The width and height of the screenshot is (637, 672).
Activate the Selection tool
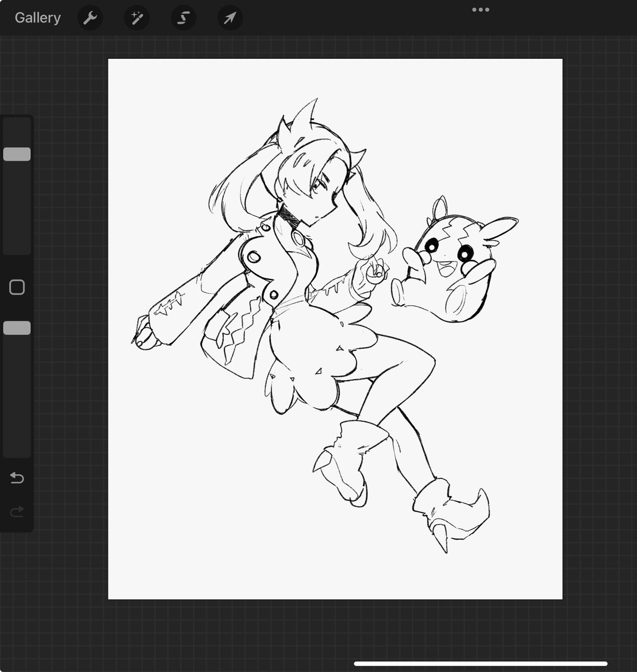coord(183,18)
